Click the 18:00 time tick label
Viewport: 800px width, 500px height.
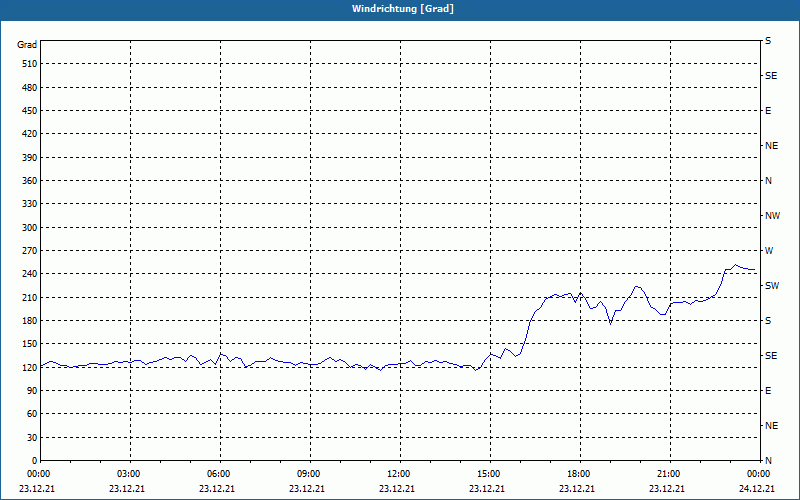pyautogui.click(x=580, y=474)
